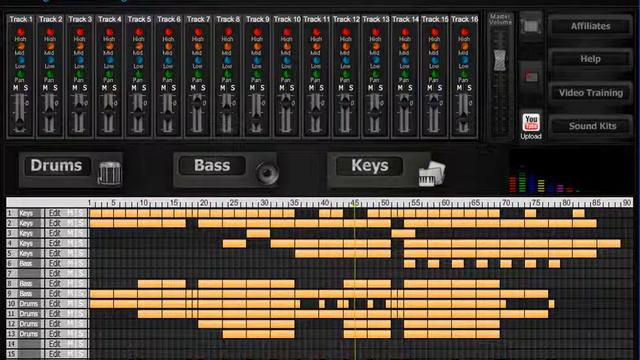The width and height of the screenshot is (640, 360).
Task: Click Track 8 blue Low knob
Action: (x=227, y=60)
